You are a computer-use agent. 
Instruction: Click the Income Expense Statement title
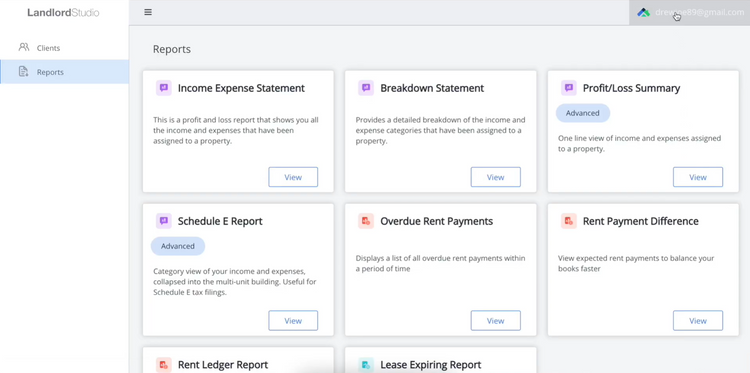click(241, 88)
